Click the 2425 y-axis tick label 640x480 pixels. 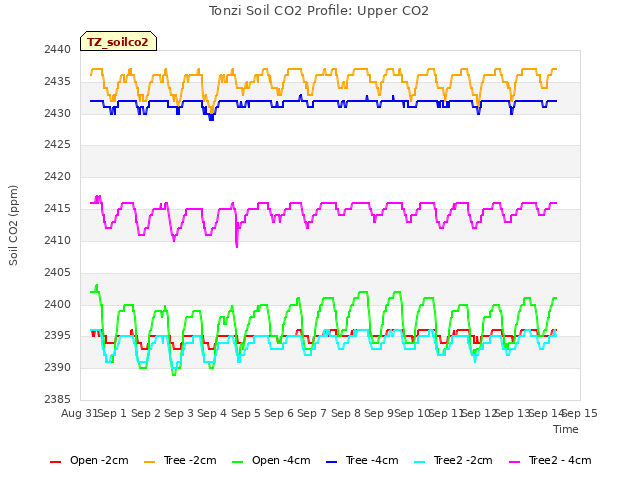coord(58,144)
